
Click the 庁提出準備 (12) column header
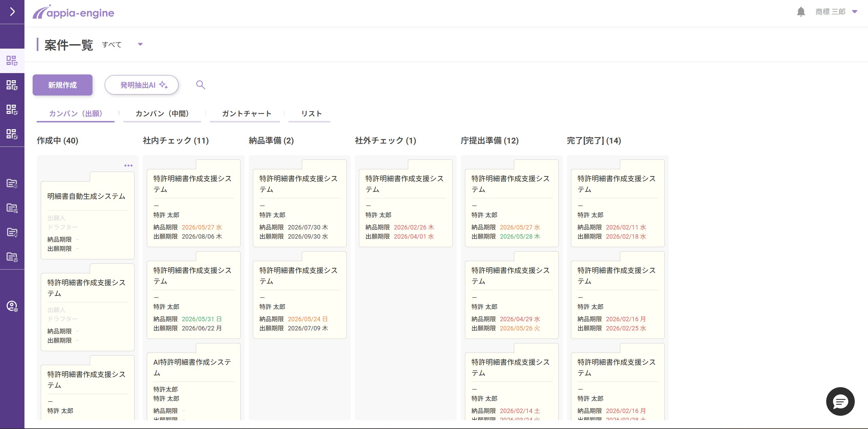(490, 141)
